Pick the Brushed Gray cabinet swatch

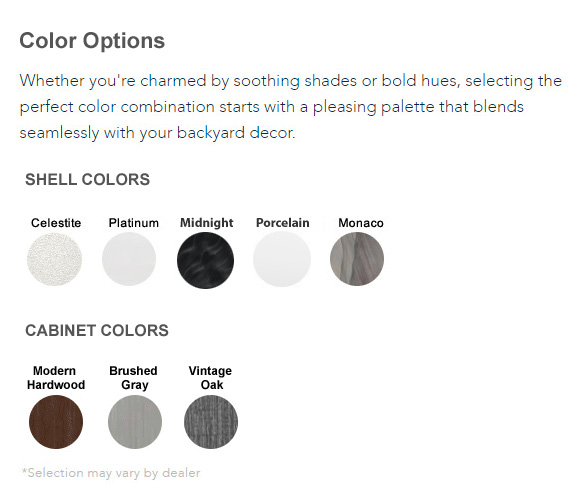tap(135, 422)
